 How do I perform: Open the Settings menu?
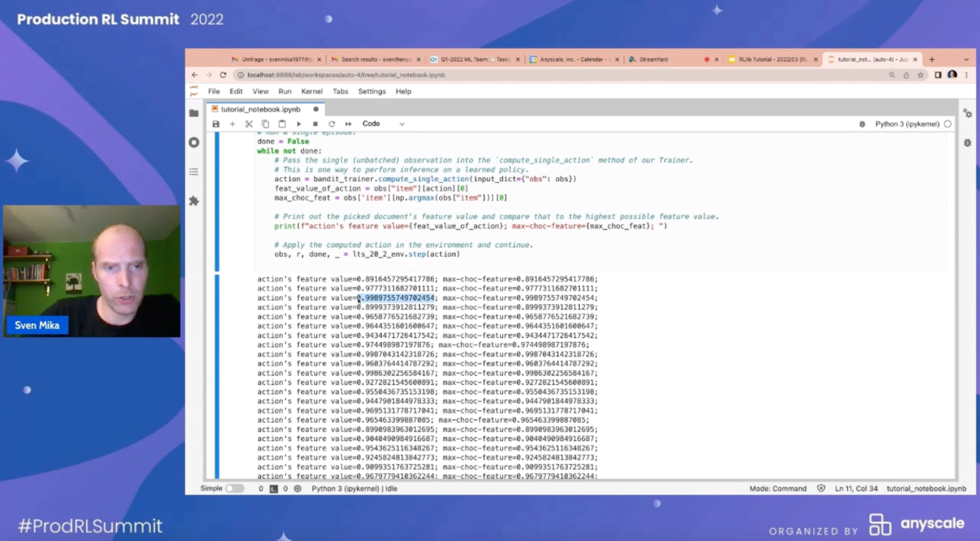click(372, 91)
